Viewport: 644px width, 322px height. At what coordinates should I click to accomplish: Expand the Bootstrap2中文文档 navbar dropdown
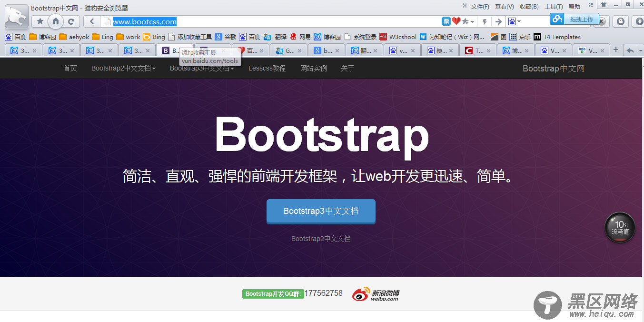123,68
